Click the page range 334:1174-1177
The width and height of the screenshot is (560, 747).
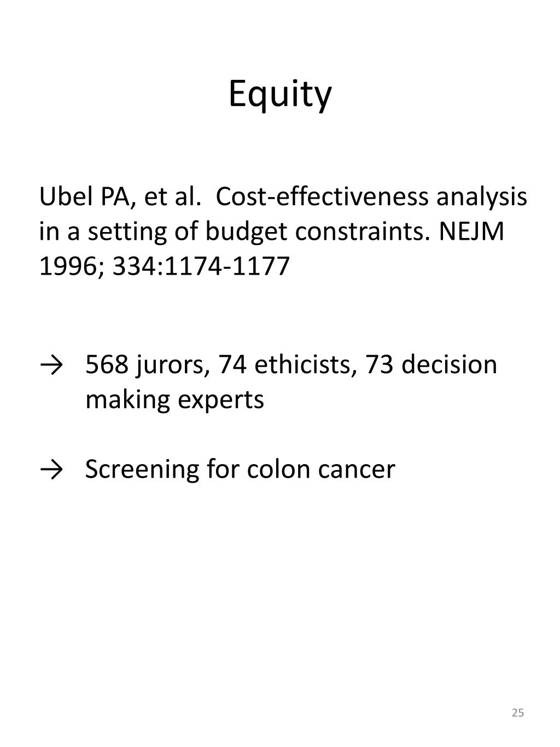click(201, 267)
